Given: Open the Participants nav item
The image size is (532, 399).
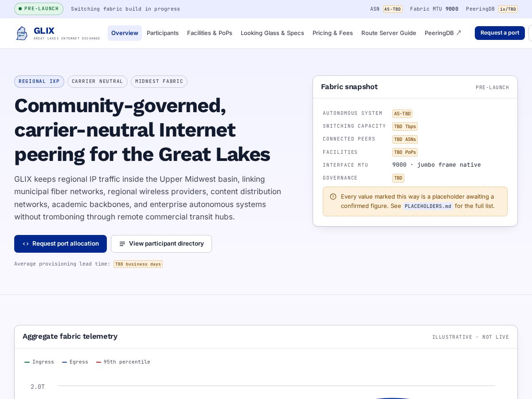Looking at the screenshot, I should point(163,33).
